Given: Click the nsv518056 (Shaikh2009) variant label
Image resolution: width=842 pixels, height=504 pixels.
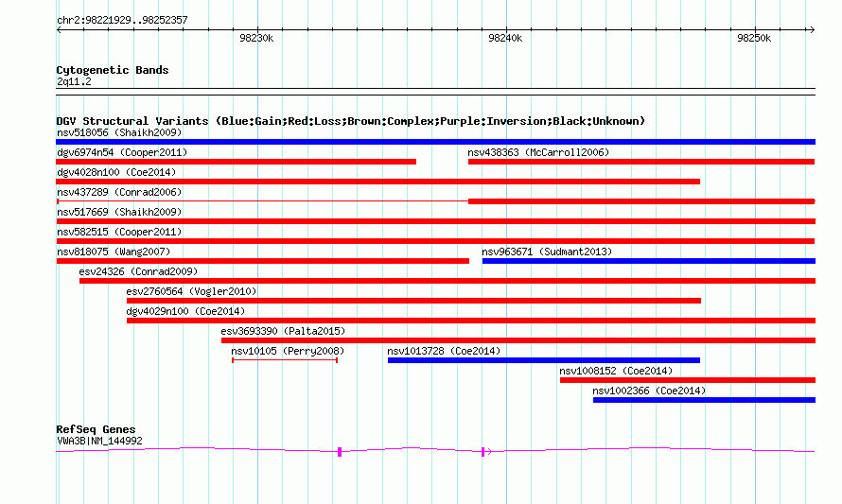Looking at the screenshot, I should coord(119,132).
